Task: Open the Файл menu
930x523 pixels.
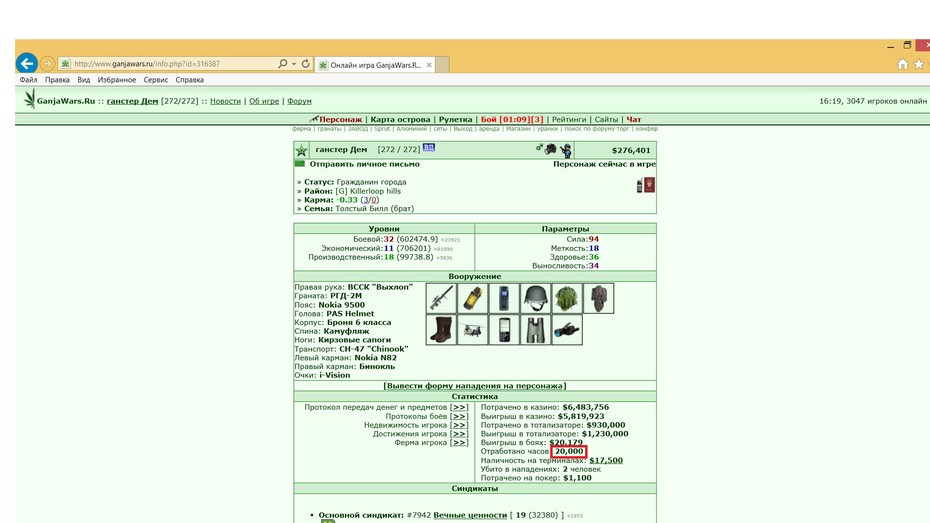Action: click(28, 80)
